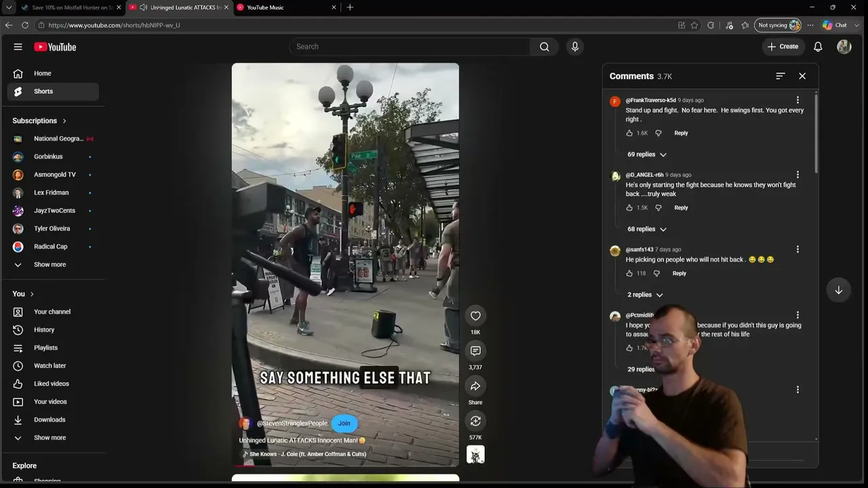
Task: Expand the Subscriptions section
Action: tap(39, 121)
